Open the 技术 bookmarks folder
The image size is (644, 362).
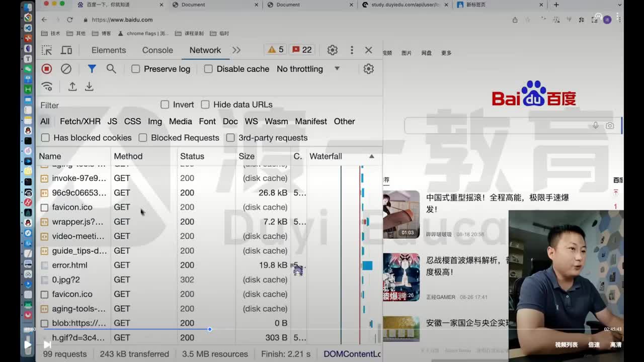(x=51, y=33)
